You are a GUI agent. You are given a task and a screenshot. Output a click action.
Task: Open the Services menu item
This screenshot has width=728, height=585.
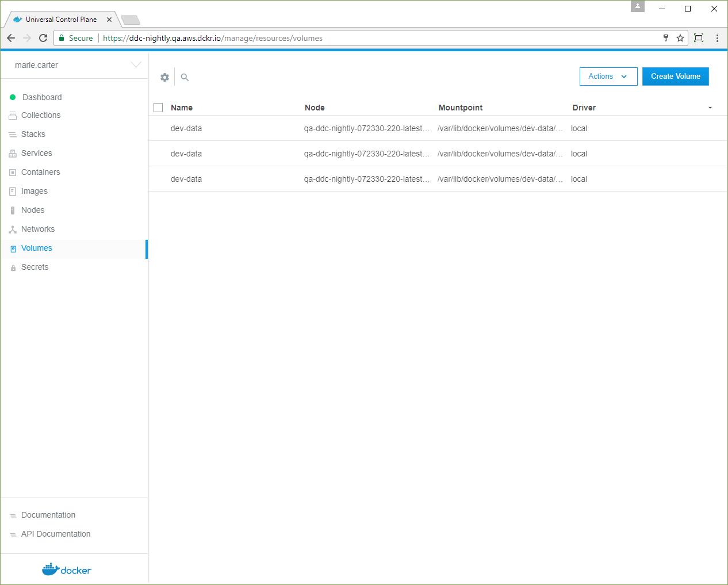36,153
